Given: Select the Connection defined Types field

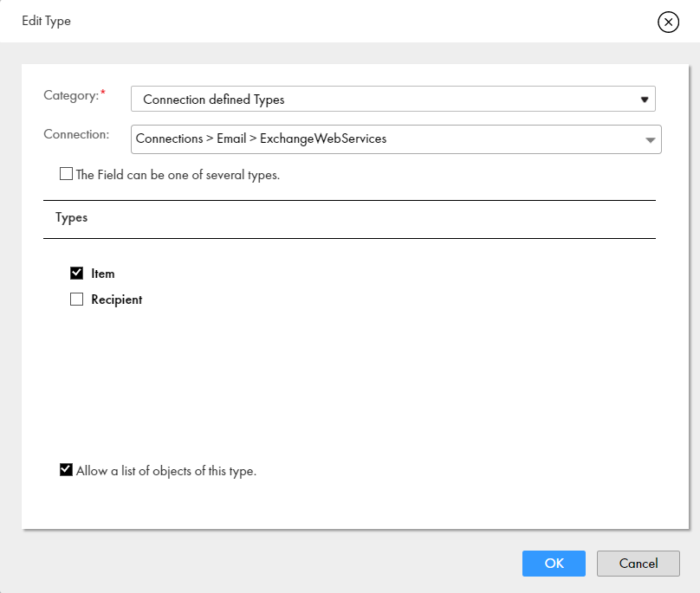Looking at the screenshot, I should [x=392, y=99].
